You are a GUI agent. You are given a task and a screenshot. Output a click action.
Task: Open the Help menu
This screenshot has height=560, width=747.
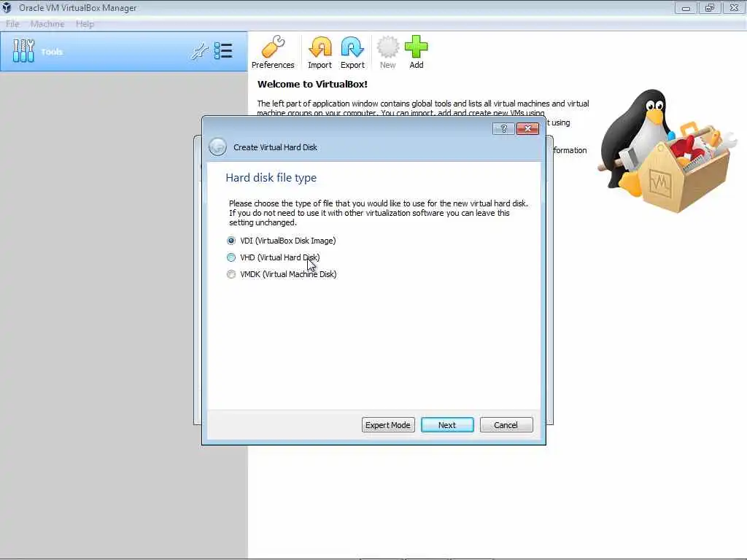coord(85,24)
